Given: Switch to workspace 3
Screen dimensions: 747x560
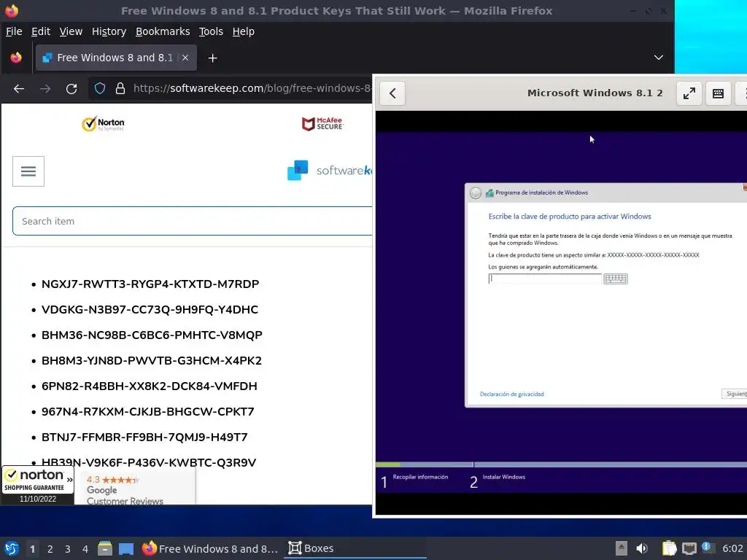Looking at the screenshot, I should [68, 549].
